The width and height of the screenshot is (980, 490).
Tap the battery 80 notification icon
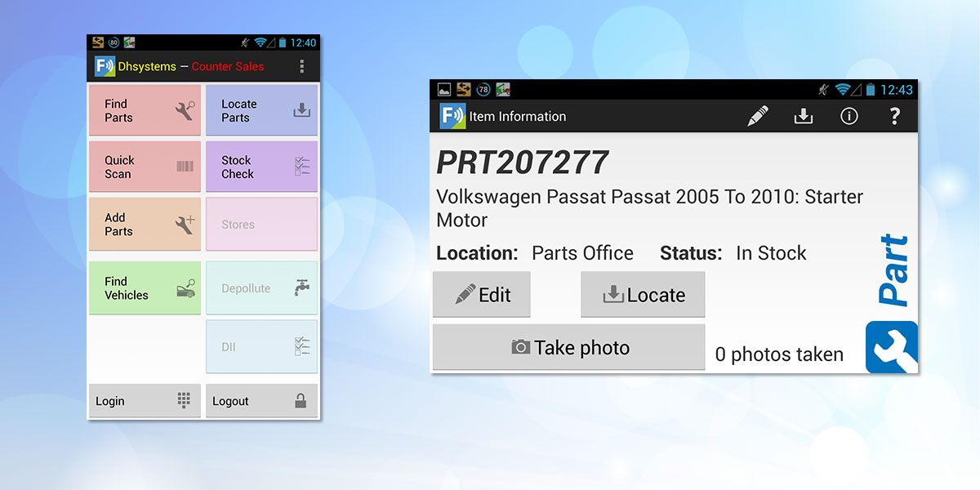[x=113, y=42]
